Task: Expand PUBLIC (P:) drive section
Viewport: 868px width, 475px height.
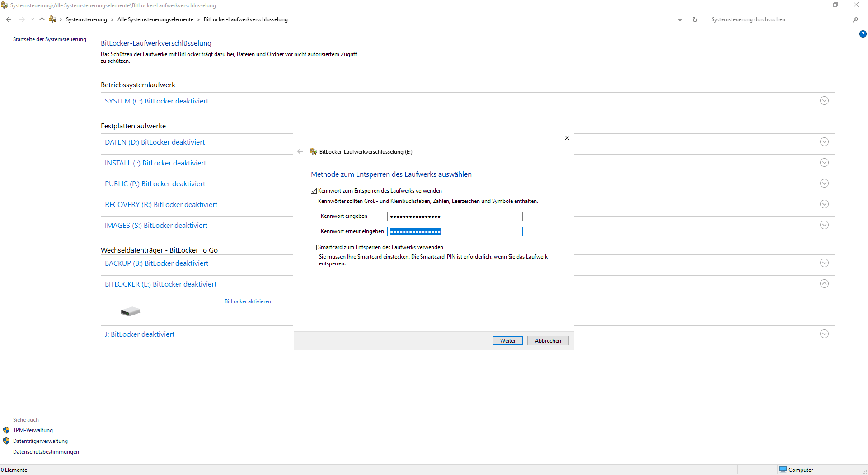Action: point(824,183)
